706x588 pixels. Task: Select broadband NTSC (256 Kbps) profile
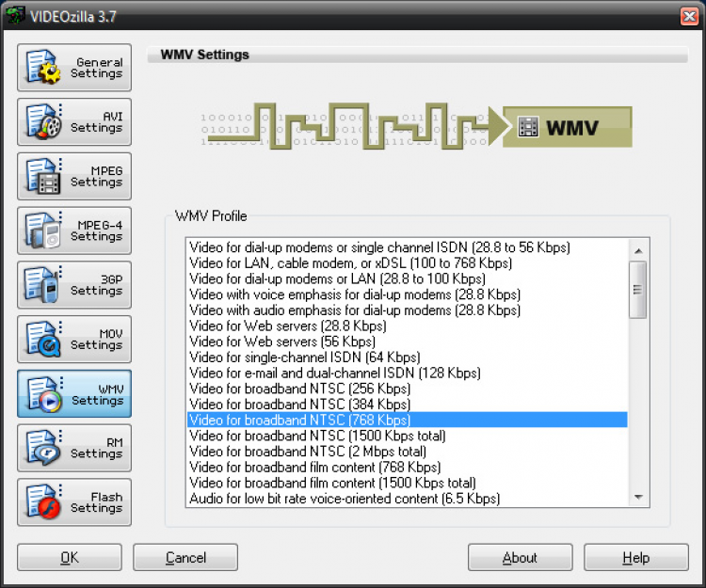tap(407, 389)
